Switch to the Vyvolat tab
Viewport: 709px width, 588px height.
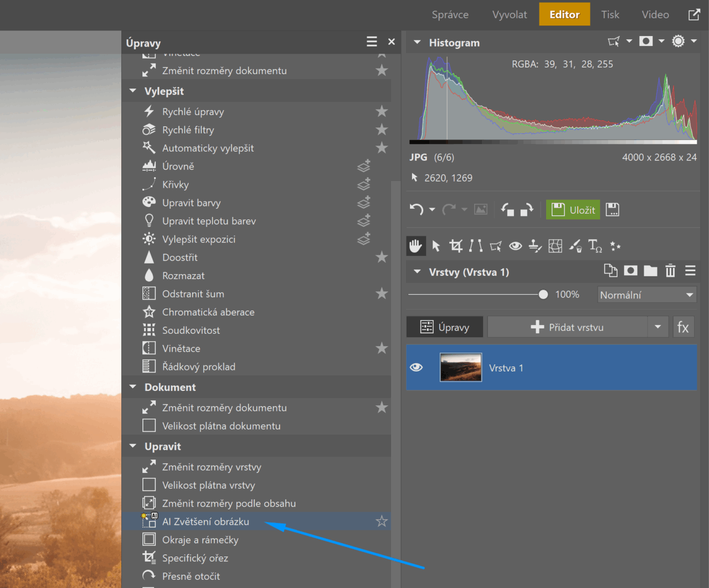point(509,15)
